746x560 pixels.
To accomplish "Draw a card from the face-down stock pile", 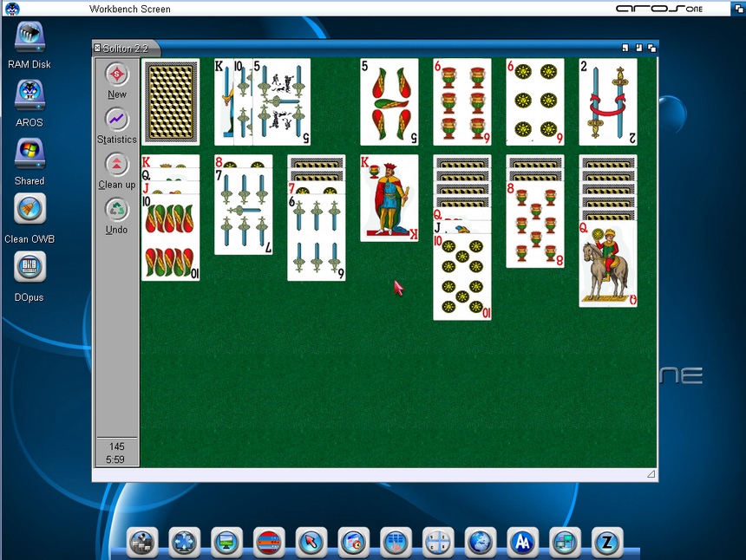I will click(x=171, y=101).
